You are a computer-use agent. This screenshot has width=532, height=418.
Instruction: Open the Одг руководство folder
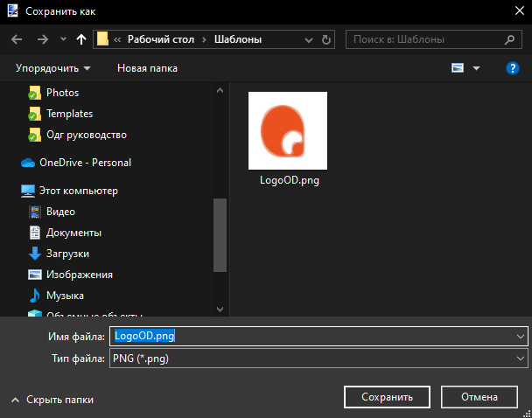coord(87,135)
